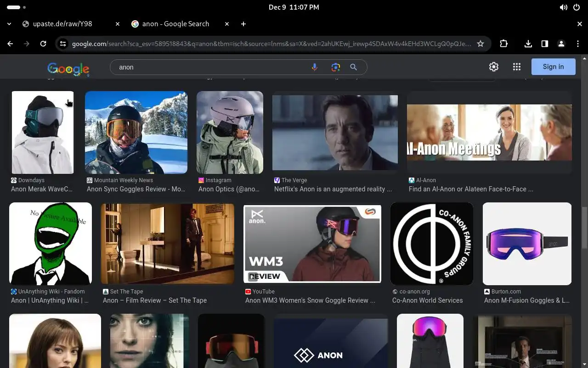Open a new browser tab
The height and width of the screenshot is (368, 588).
(x=243, y=24)
